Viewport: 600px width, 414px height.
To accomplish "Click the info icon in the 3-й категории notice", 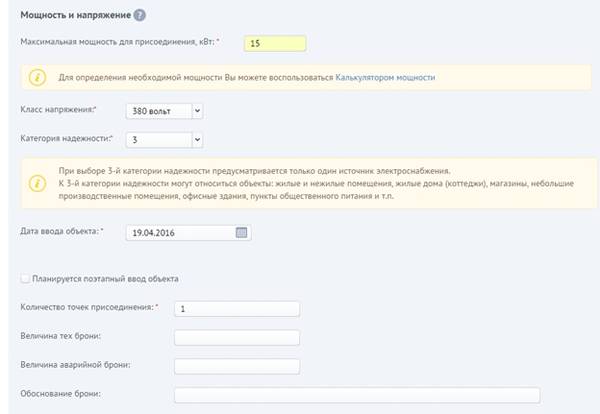I will 38,183.
